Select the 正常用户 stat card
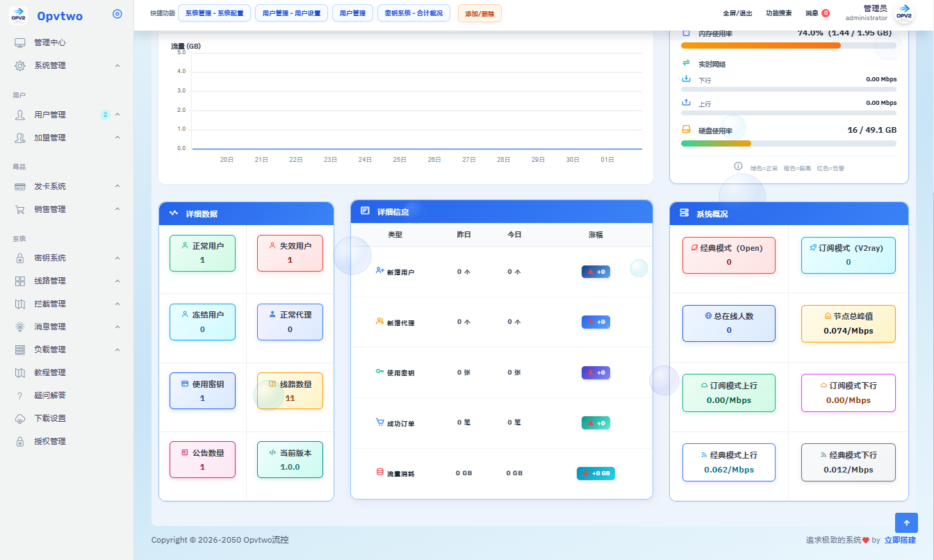 [x=202, y=253]
